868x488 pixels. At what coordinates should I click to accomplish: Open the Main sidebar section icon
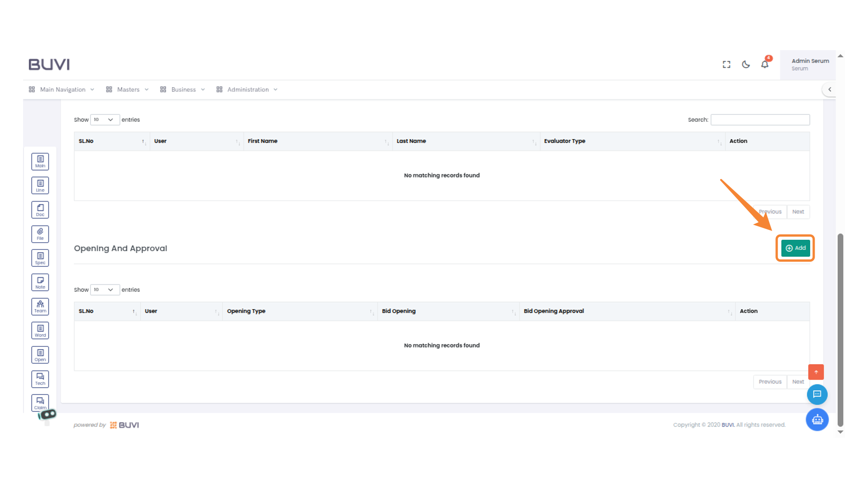(x=40, y=161)
